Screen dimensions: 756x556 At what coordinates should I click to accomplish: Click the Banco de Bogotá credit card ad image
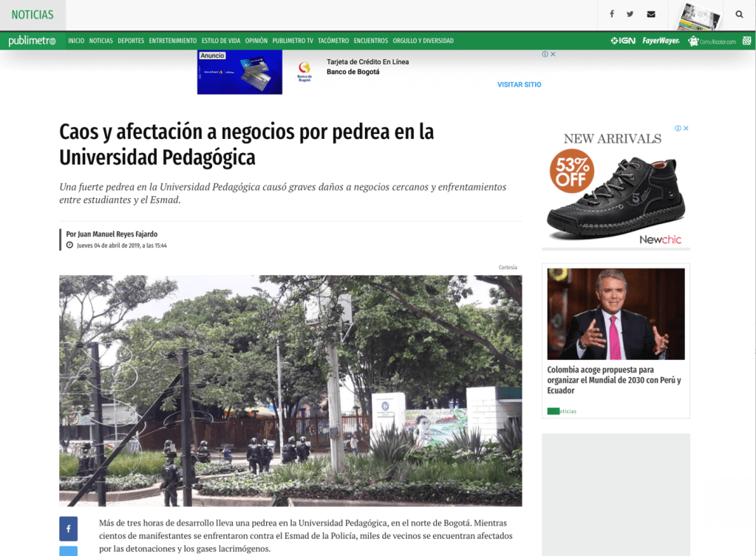(x=239, y=72)
